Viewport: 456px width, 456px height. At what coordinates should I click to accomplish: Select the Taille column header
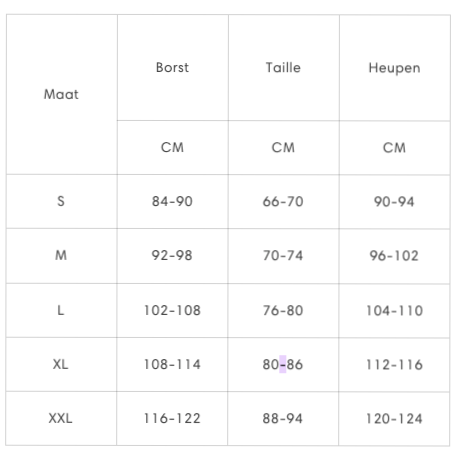[283, 68]
